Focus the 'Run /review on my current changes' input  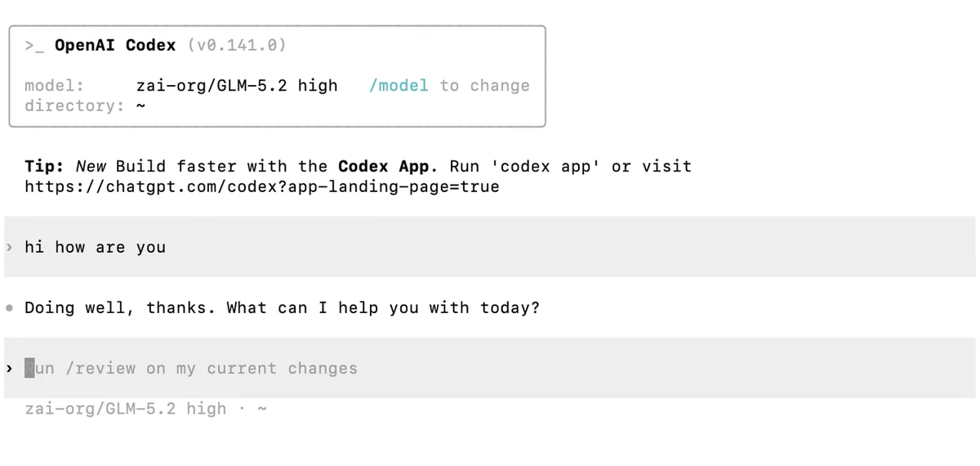(490, 368)
